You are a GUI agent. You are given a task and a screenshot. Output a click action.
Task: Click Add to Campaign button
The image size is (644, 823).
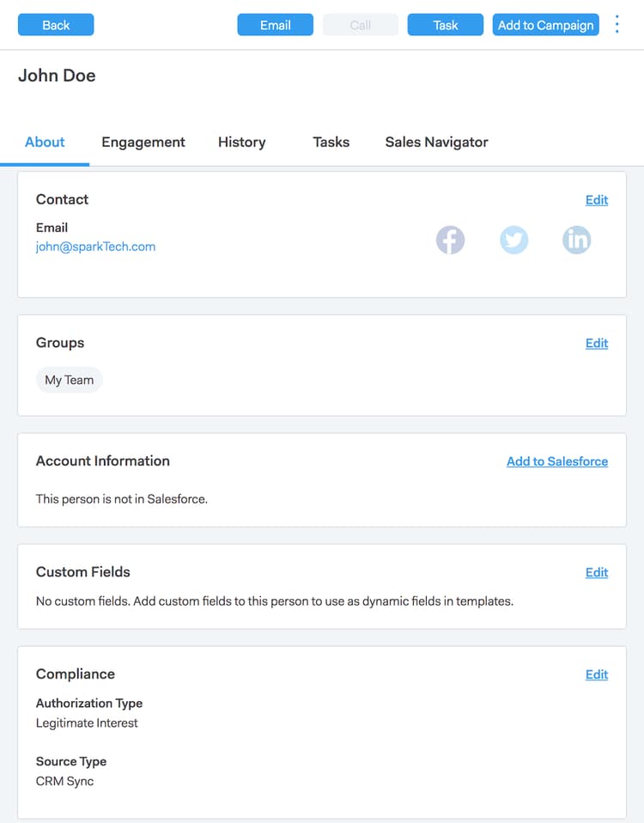click(545, 25)
